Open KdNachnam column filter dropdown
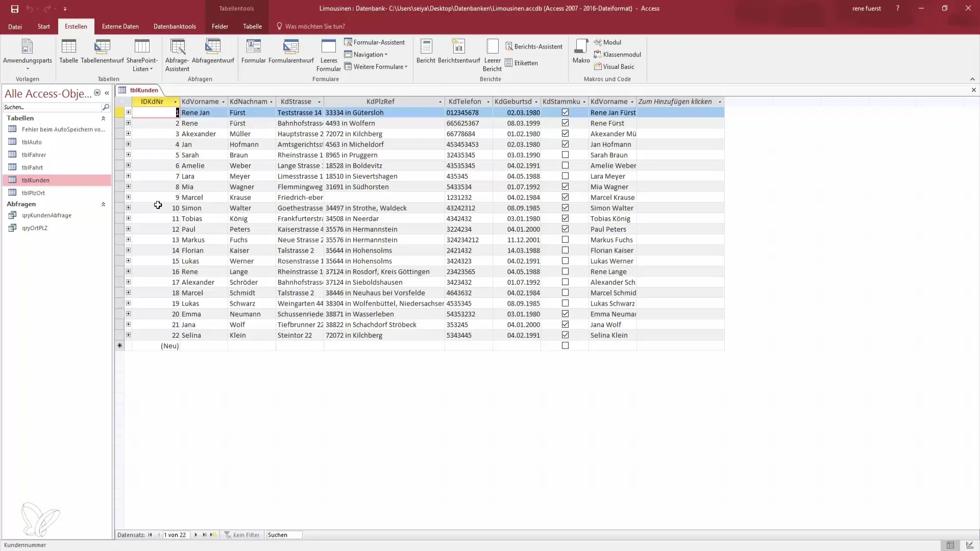Image resolution: width=980 pixels, height=551 pixels. (271, 102)
